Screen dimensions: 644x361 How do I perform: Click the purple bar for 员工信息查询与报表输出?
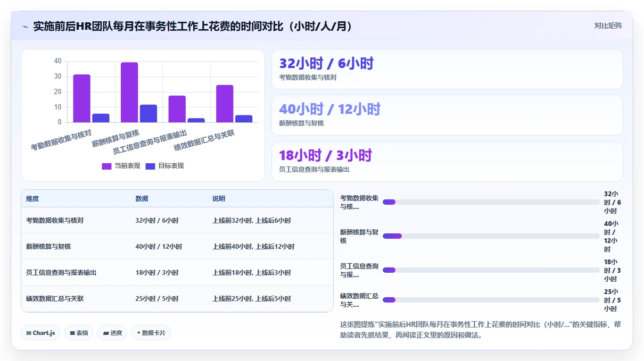177,109
